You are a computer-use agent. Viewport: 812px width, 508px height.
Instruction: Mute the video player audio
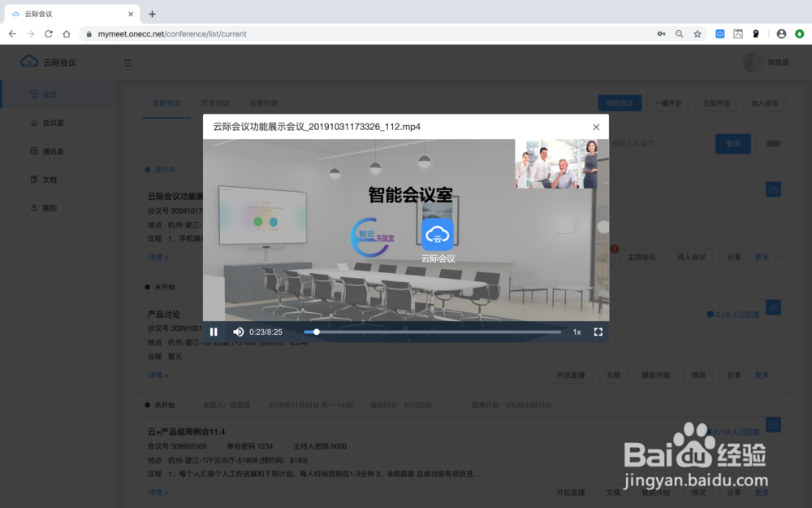pos(238,332)
